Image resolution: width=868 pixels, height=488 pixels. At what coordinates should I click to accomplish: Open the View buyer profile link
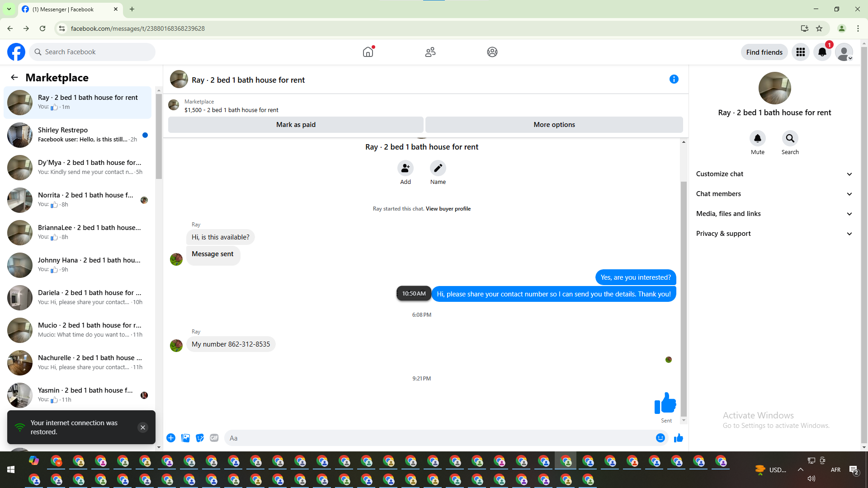click(448, 209)
